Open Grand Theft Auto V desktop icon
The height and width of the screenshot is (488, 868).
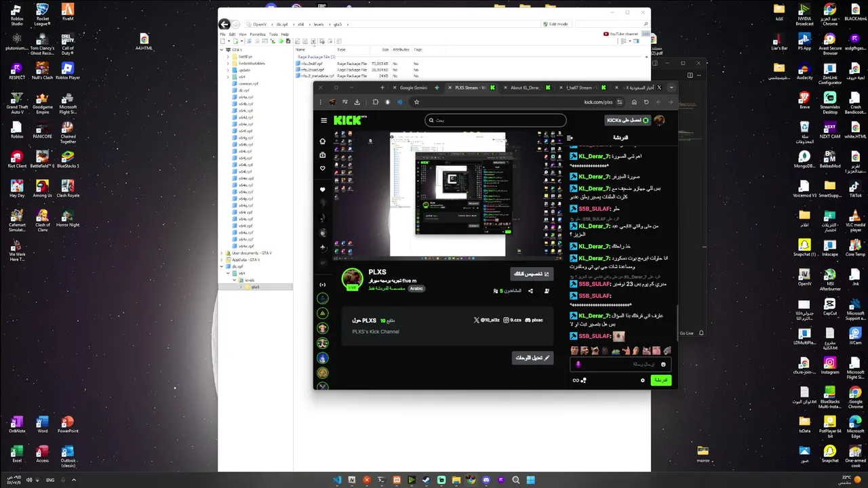[17, 103]
